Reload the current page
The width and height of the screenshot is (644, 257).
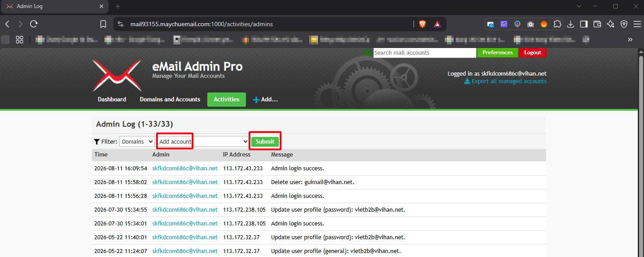pos(34,24)
